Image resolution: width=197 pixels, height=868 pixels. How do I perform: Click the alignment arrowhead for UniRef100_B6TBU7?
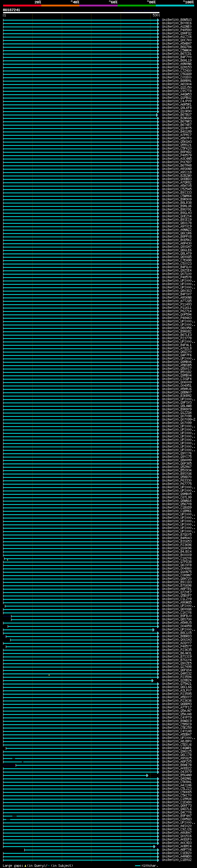[157, 115]
